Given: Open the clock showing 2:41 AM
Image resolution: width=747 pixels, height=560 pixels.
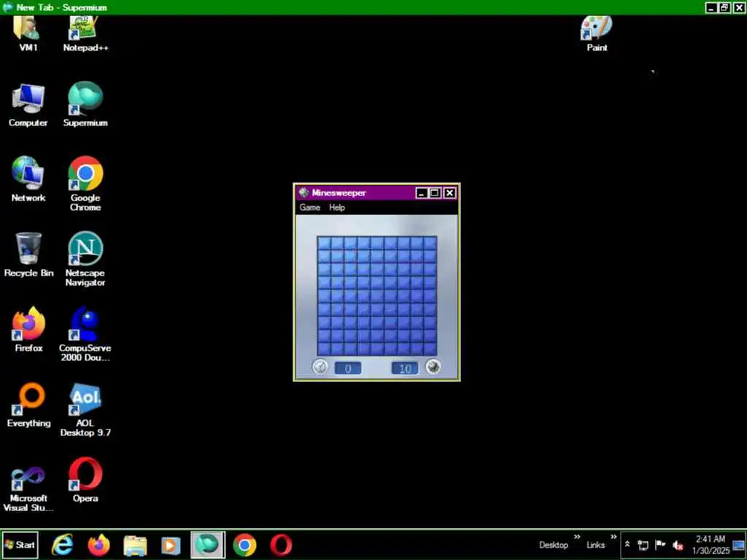Looking at the screenshot, I should click(x=711, y=545).
